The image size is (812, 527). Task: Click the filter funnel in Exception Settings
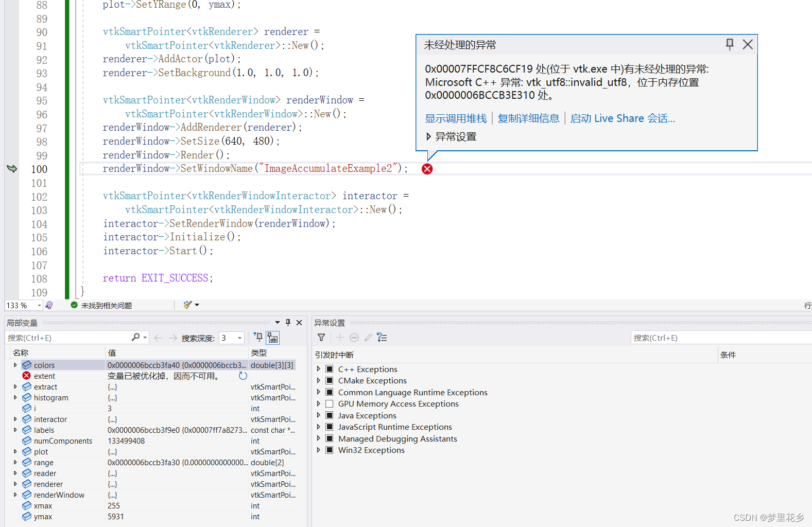[x=321, y=338]
